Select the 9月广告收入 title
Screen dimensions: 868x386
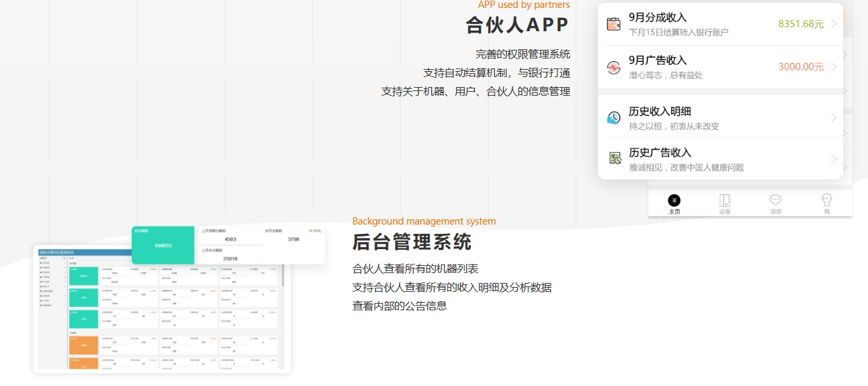657,60
